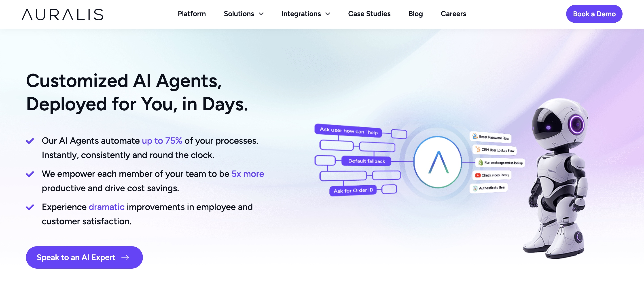Click the Shopify exchange status icon
The width and height of the screenshot is (644, 291).
point(480,163)
